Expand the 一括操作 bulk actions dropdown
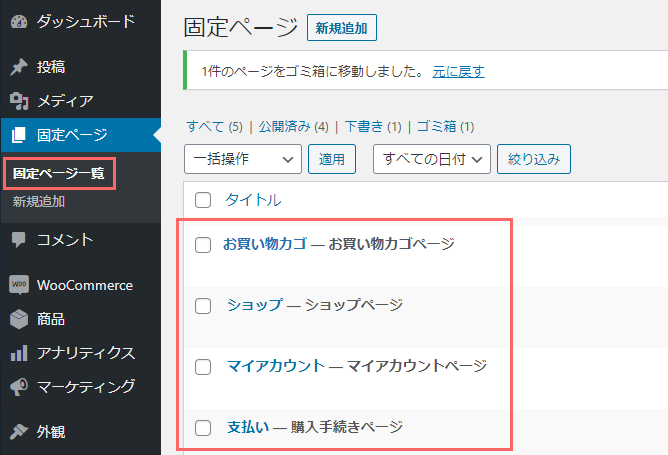The height and width of the screenshot is (455, 668). tap(243, 159)
